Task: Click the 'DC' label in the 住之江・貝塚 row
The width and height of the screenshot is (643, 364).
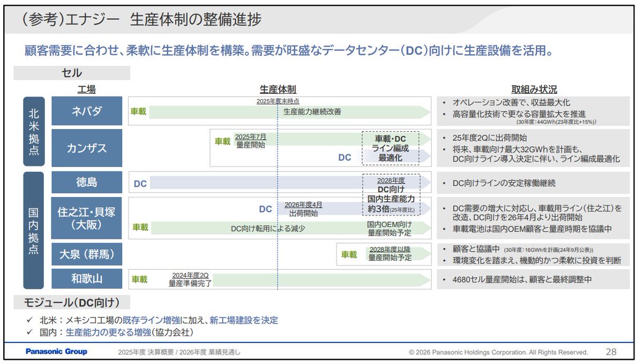Action: click(265, 209)
